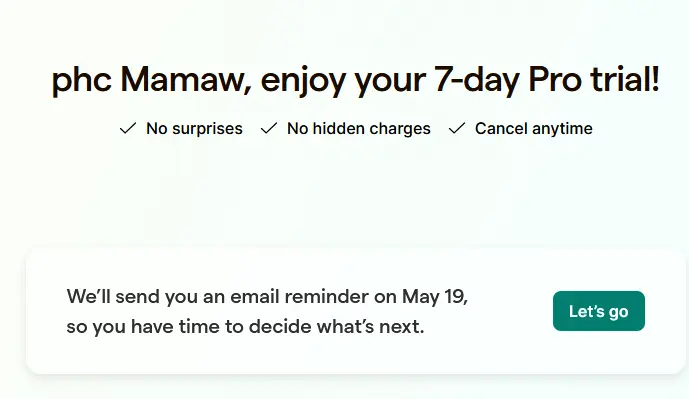Viewport: 689px width, 399px height.
Task: Select the Cancel anytime label
Action: pyautogui.click(x=533, y=129)
